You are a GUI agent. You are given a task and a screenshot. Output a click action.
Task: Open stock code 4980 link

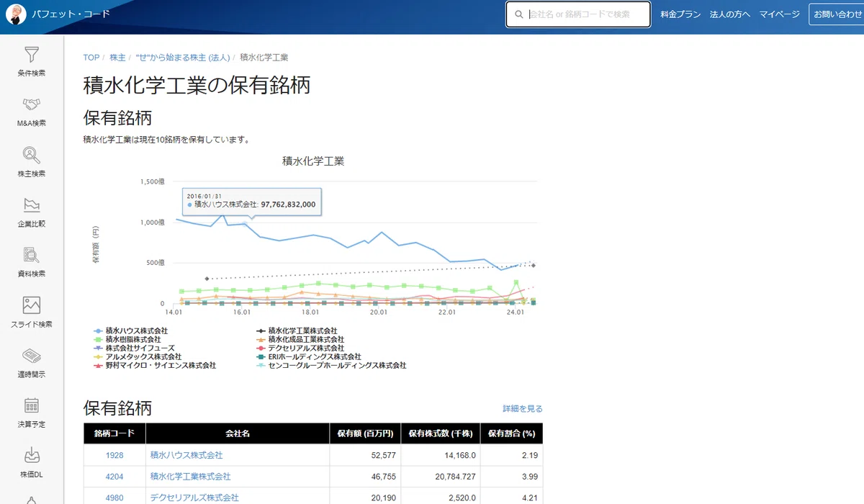click(114, 498)
